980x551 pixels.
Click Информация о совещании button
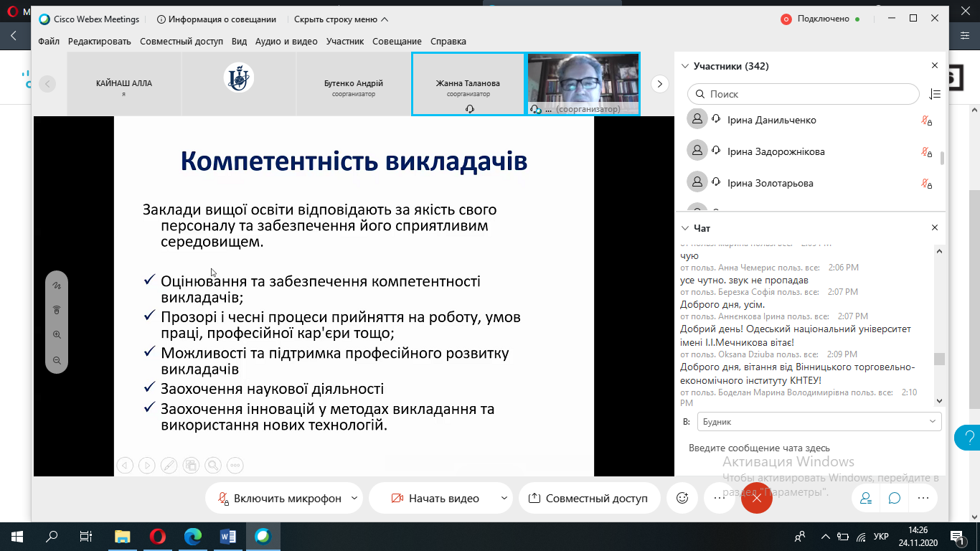coord(216,19)
